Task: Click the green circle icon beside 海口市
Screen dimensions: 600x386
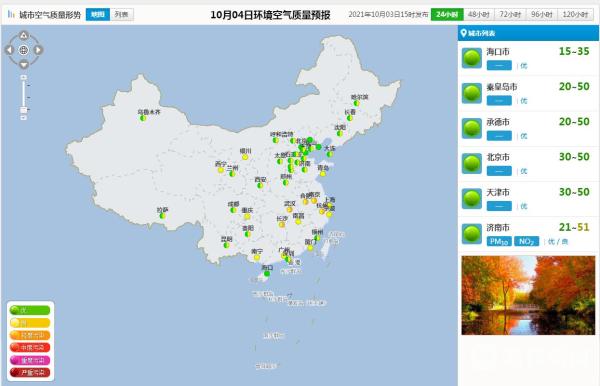Action: pyautogui.click(x=471, y=58)
